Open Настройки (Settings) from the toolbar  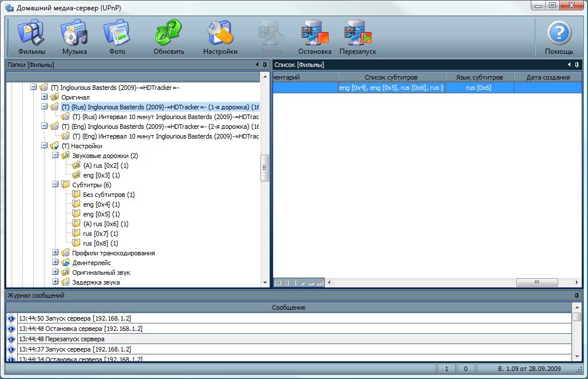(x=220, y=37)
